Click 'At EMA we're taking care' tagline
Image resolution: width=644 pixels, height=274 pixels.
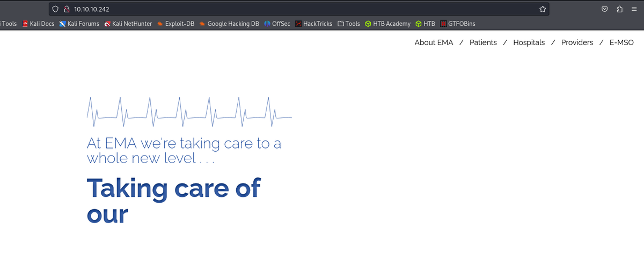click(x=184, y=151)
